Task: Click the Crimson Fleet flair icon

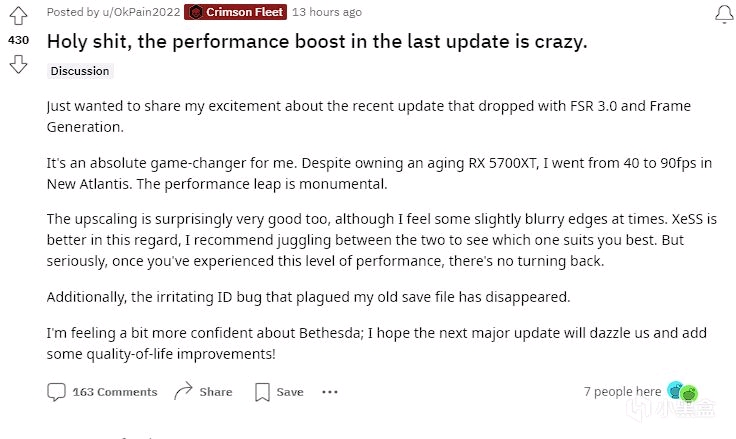Action: pos(196,12)
